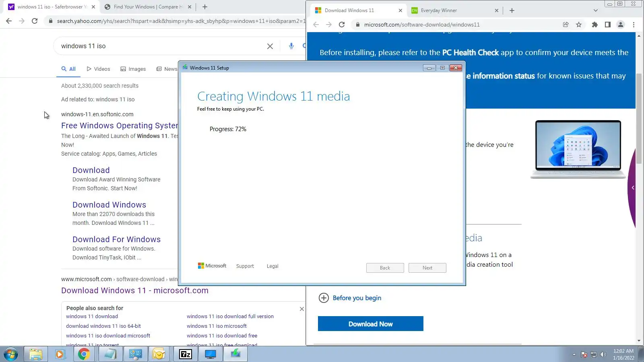Screen dimensions: 644x362
Task: Click the Windows 11 laptop image
Action: (x=578, y=149)
